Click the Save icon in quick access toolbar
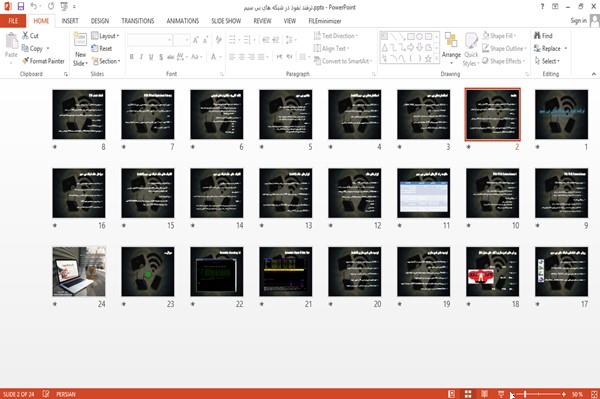 21,7
